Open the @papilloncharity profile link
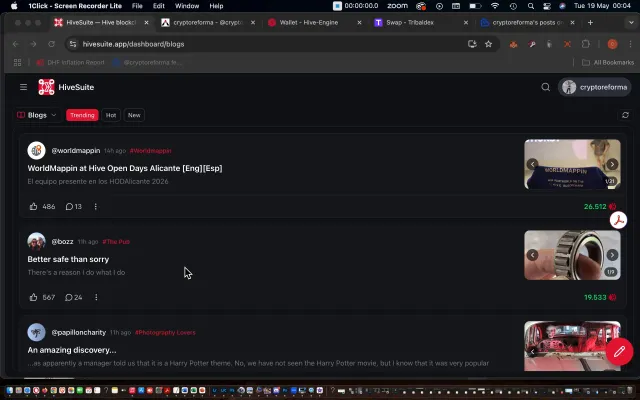The image size is (640, 400). coord(79,333)
